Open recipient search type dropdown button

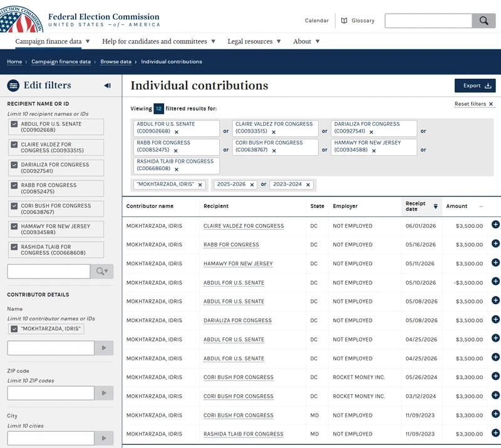[x=102, y=272]
